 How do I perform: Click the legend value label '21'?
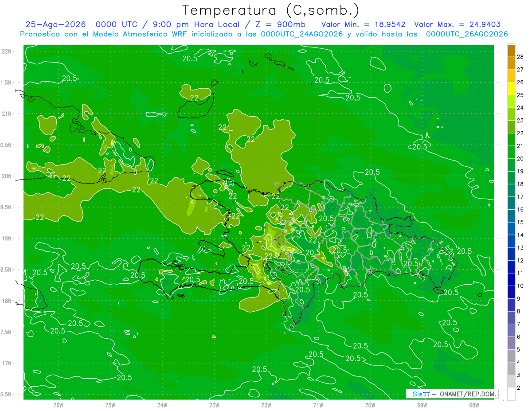tap(520, 146)
